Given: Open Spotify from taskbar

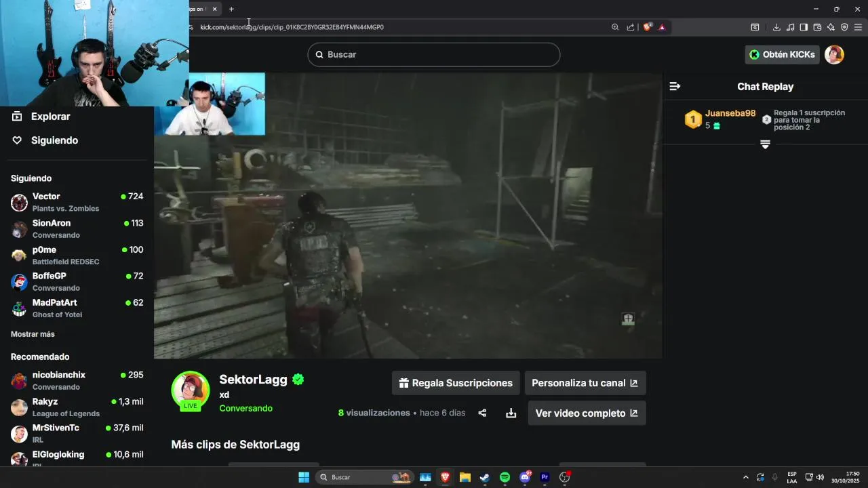Looking at the screenshot, I should [x=505, y=477].
